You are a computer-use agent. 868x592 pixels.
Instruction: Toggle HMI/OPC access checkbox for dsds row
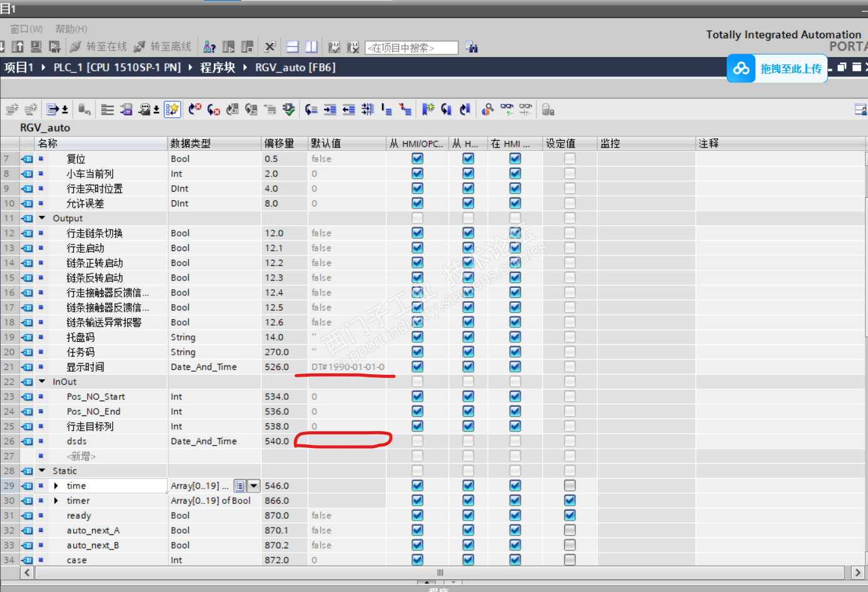coord(417,441)
